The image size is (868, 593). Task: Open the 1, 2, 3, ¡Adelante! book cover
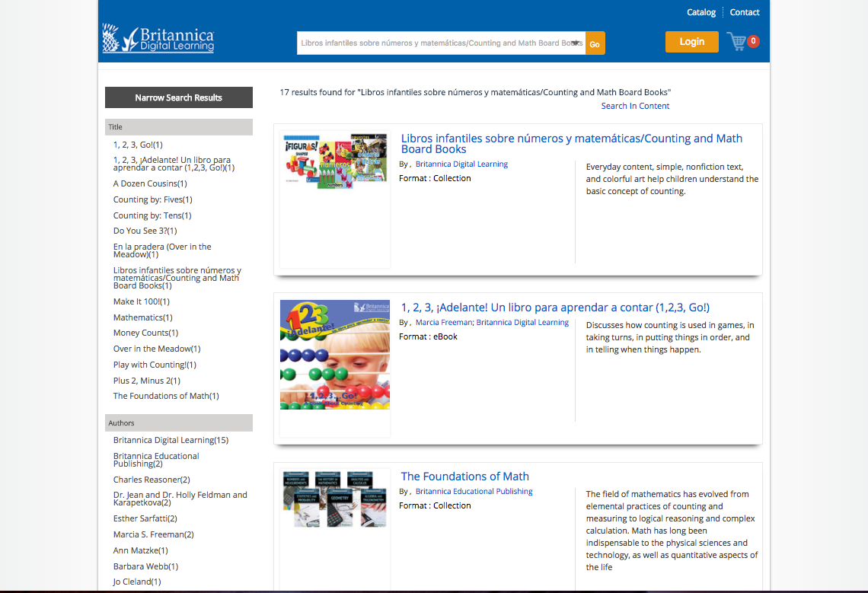[x=335, y=355]
